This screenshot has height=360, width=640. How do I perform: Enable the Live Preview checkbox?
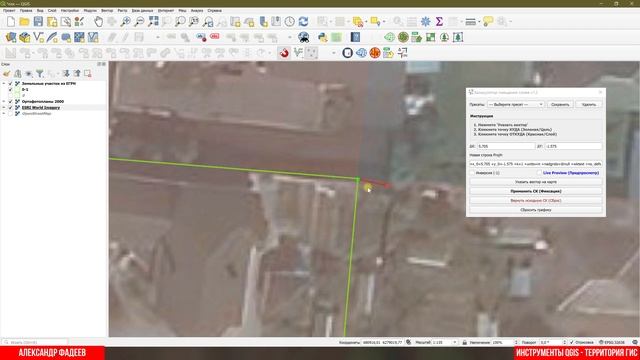coord(540,173)
